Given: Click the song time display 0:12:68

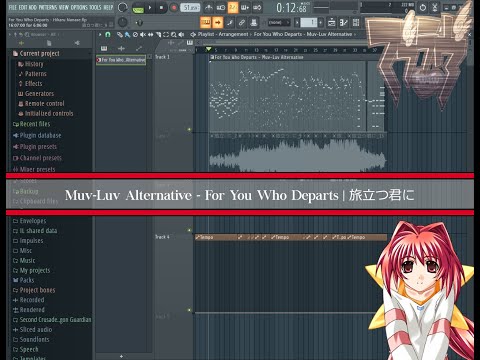Looking at the screenshot, I should pyautogui.click(x=292, y=8).
